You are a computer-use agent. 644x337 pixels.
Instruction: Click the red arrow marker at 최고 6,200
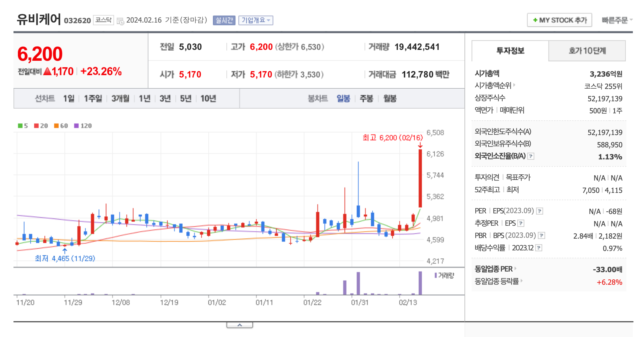(421, 145)
